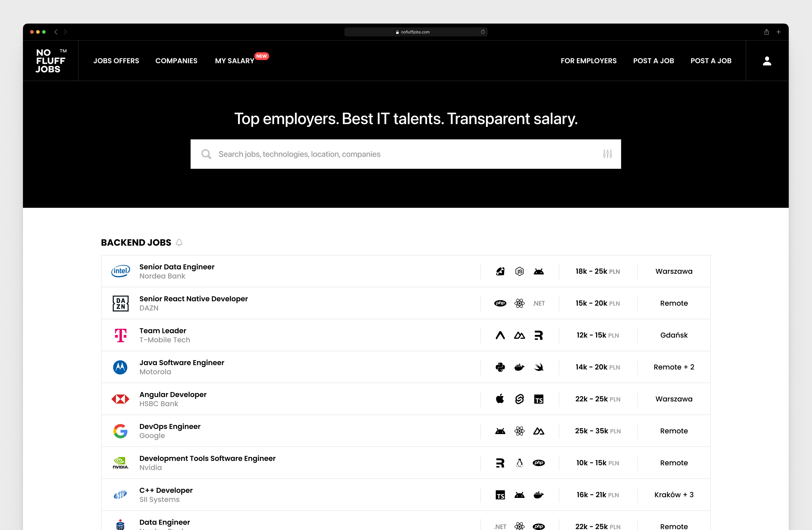Click the POST A JOB button
Screen dimensions: 812x530
coord(653,61)
